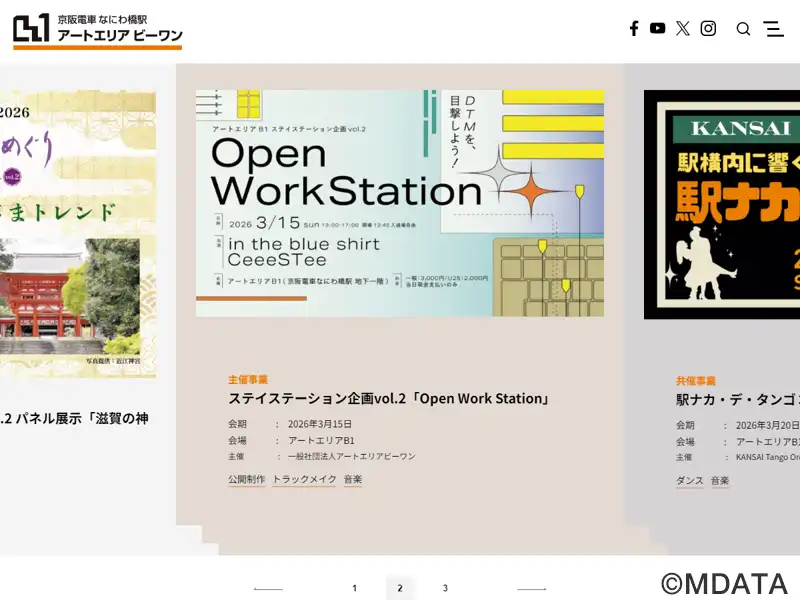The width and height of the screenshot is (800, 600).
Task: Select pagination page 3
Action: coord(445,588)
